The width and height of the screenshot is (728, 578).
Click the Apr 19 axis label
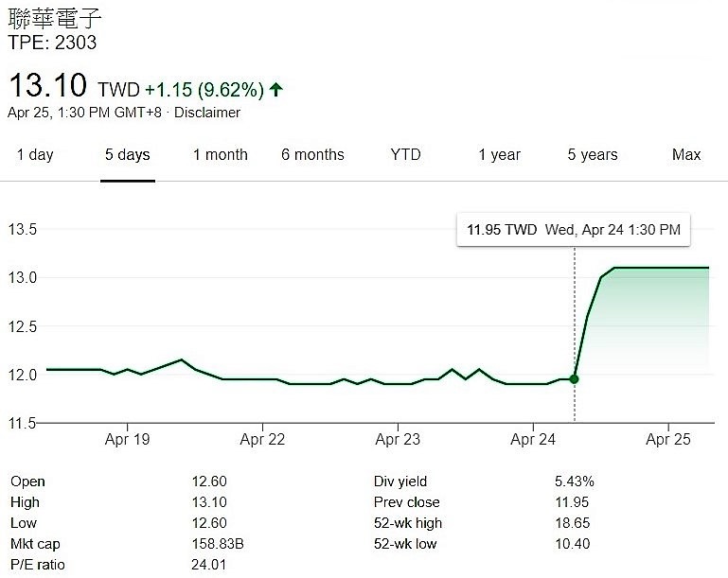tap(127, 439)
